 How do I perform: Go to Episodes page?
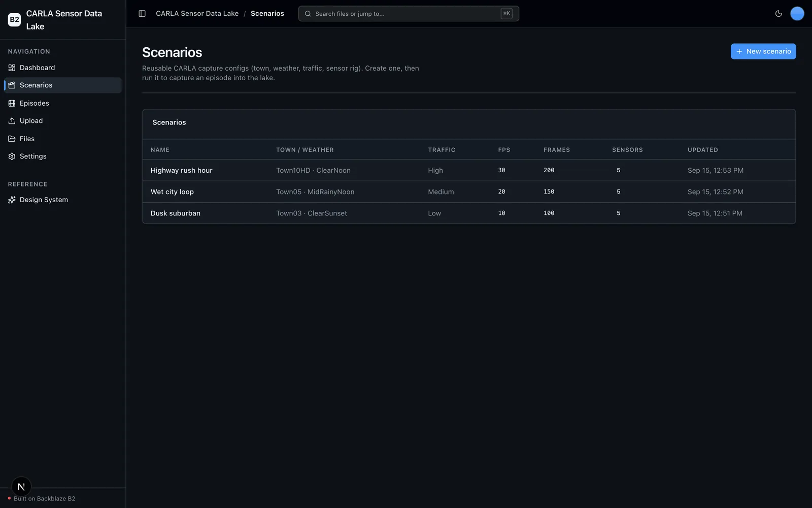(63, 103)
